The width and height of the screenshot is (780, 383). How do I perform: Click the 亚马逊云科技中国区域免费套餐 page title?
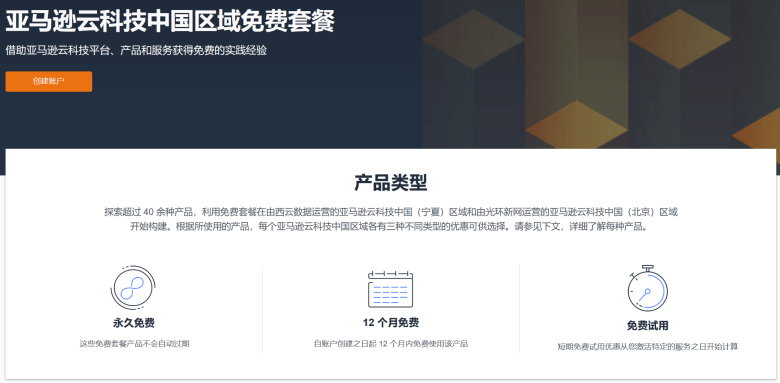click(170, 21)
